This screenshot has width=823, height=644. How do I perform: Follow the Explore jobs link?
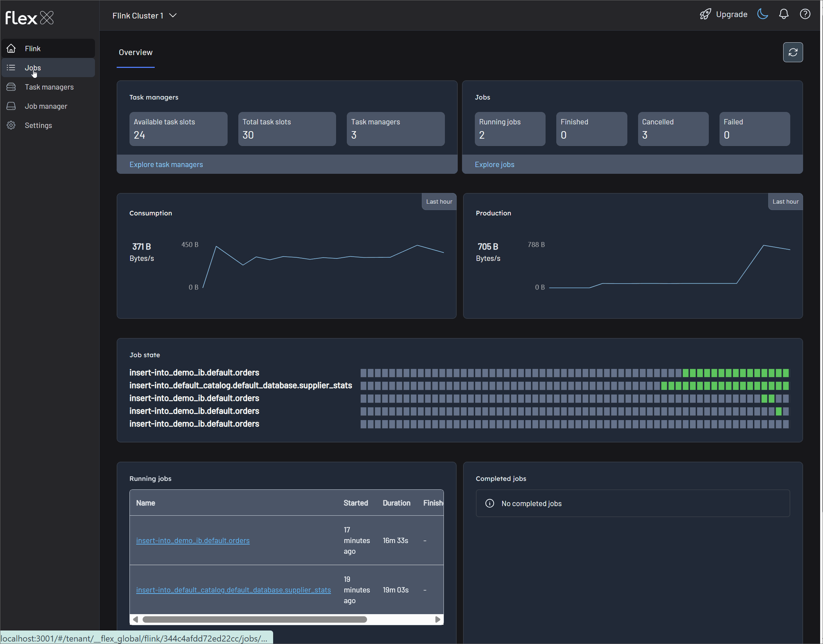click(x=494, y=165)
